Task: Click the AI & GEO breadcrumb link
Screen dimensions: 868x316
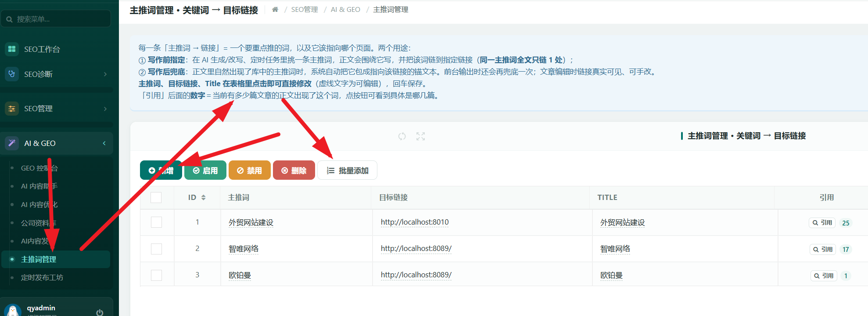Action: [345, 9]
